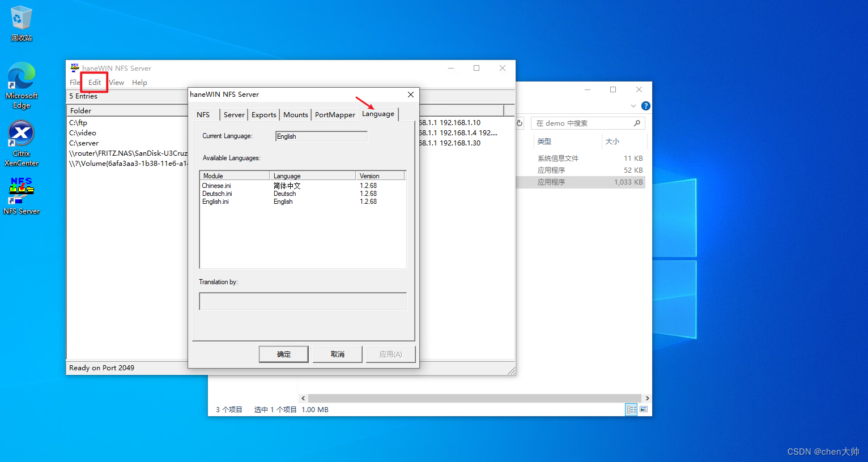The image size is (868, 462).
Task: Switch to the NFS tab
Action: (203, 114)
